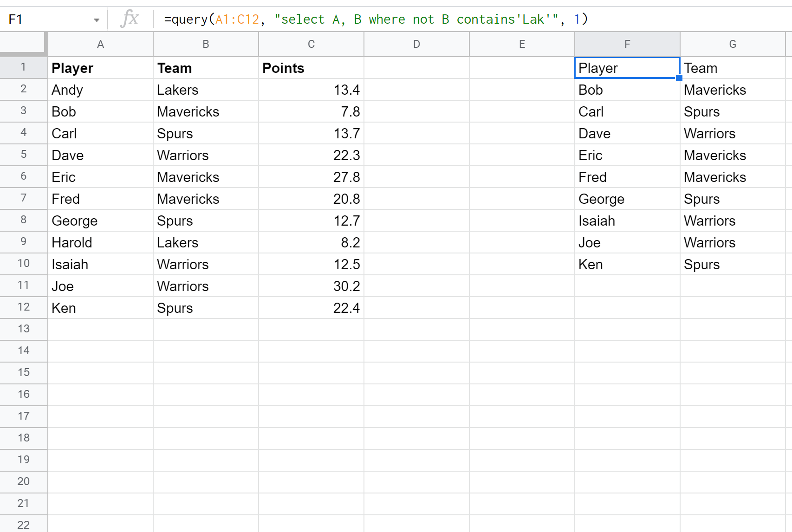Select column F header

pos(627,44)
